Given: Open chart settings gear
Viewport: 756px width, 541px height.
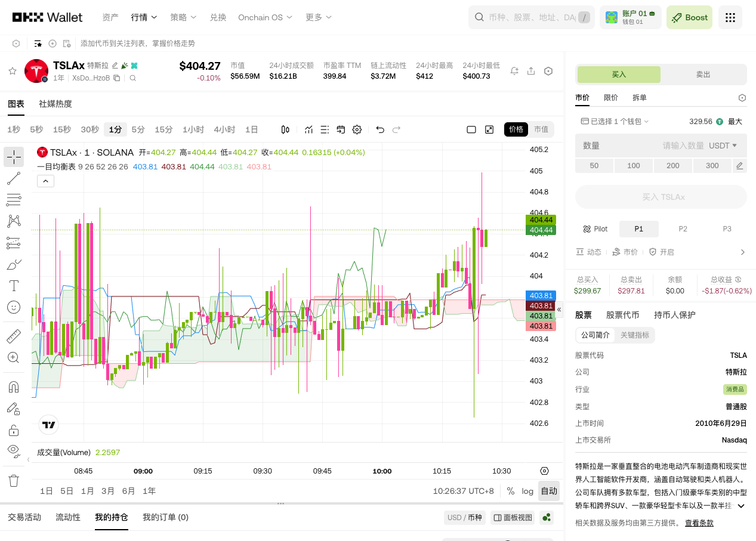Looking at the screenshot, I should (357, 129).
